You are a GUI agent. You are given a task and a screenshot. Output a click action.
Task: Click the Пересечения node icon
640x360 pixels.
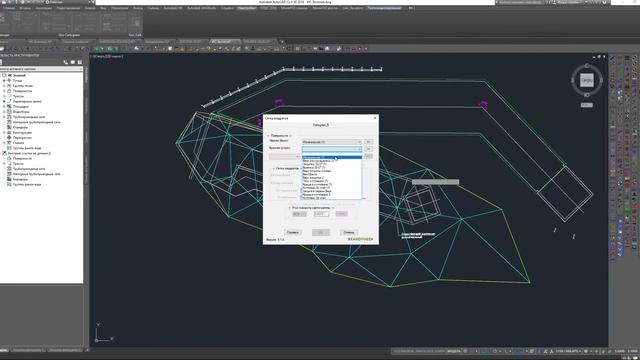coord(9,138)
